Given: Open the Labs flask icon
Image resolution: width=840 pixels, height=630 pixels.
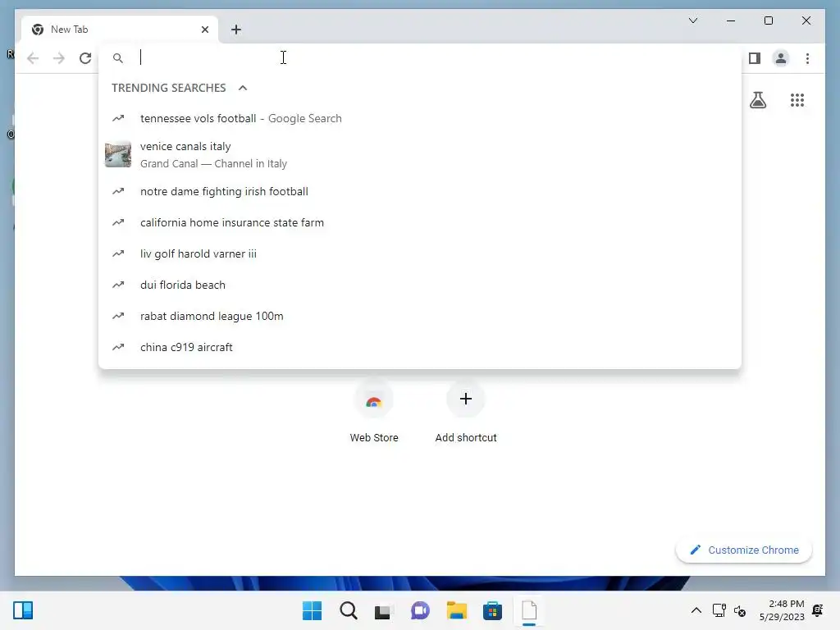Looking at the screenshot, I should click(758, 99).
